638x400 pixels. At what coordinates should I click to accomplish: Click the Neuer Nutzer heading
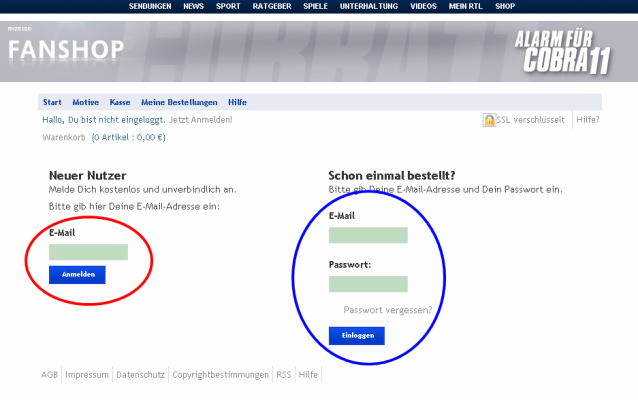tap(87, 175)
